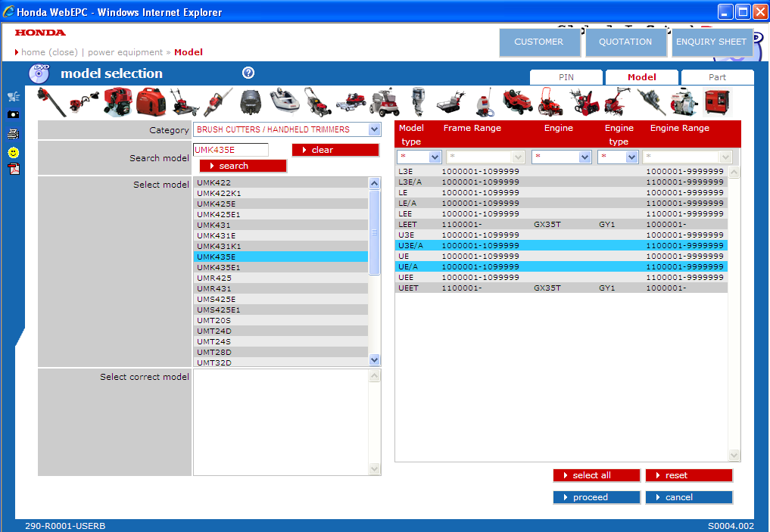Click the red search button

point(243,166)
